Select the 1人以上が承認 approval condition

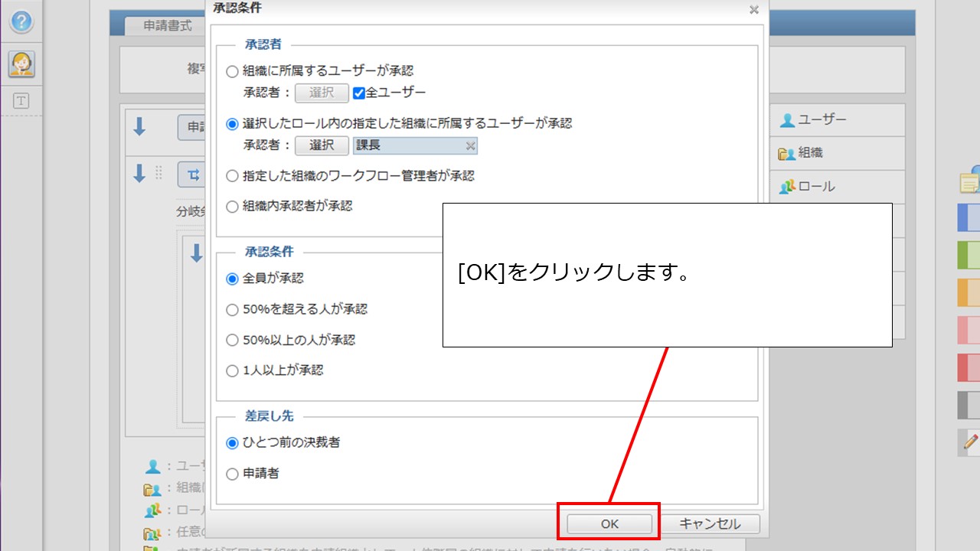point(232,370)
